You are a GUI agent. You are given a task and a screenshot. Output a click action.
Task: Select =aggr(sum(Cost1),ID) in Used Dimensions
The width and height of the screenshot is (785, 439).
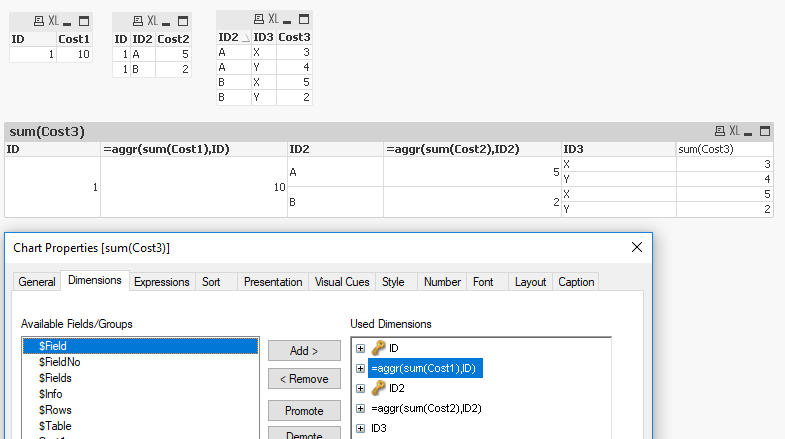tap(425, 368)
